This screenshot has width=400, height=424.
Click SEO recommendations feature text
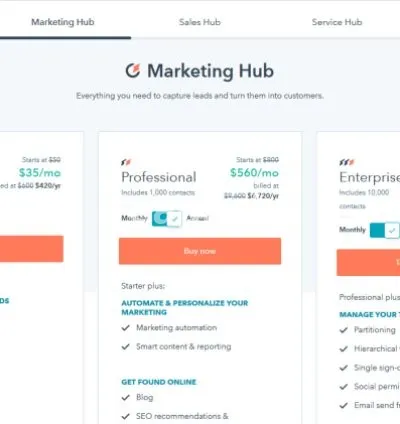tap(182, 416)
